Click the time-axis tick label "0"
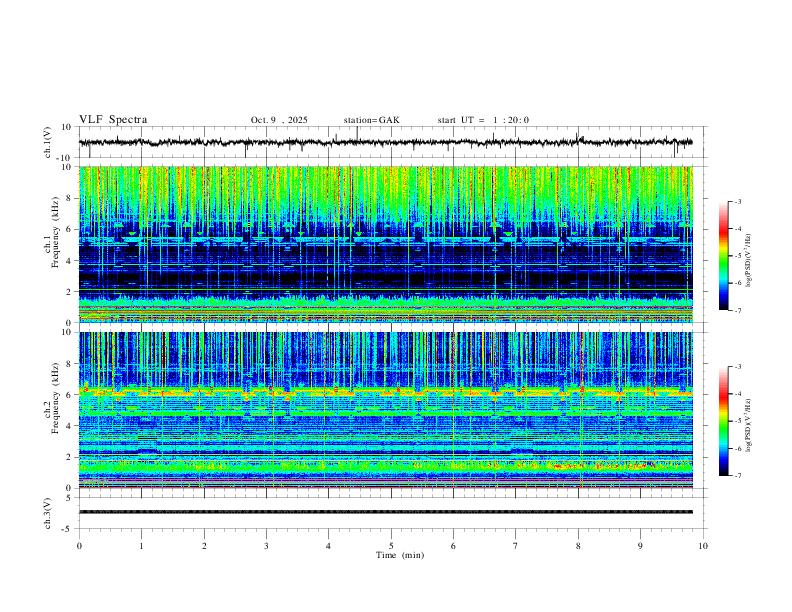Image resolution: width=792 pixels, height=612 pixels. click(79, 546)
